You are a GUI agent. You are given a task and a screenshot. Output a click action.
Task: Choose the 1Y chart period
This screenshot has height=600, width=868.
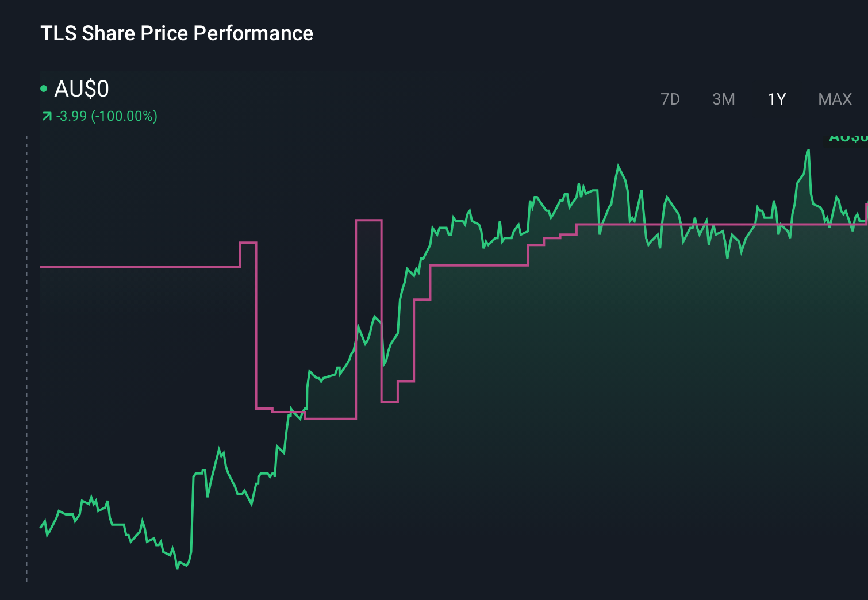[x=777, y=99]
